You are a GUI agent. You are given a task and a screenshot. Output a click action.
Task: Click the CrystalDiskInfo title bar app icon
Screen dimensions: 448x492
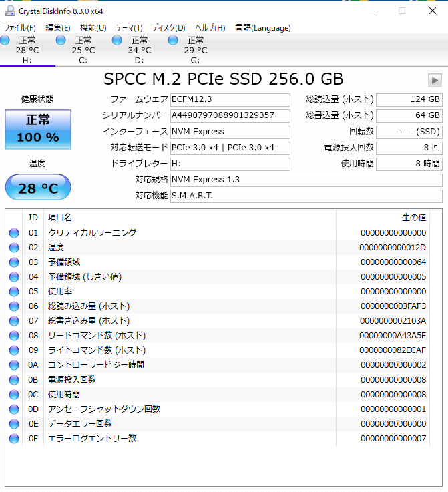9,10
